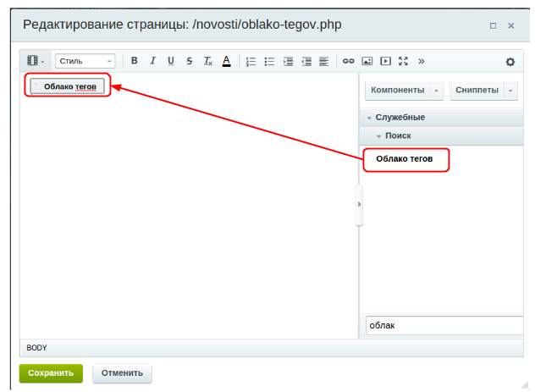The image size is (535, 392).
Task: Open the text color picker
Action: [226, 61]
